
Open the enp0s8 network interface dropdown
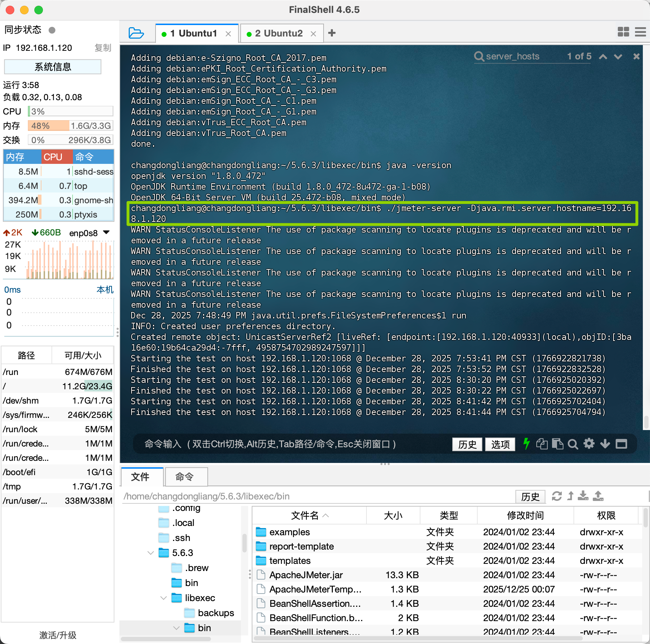click(x=106, y=233)
